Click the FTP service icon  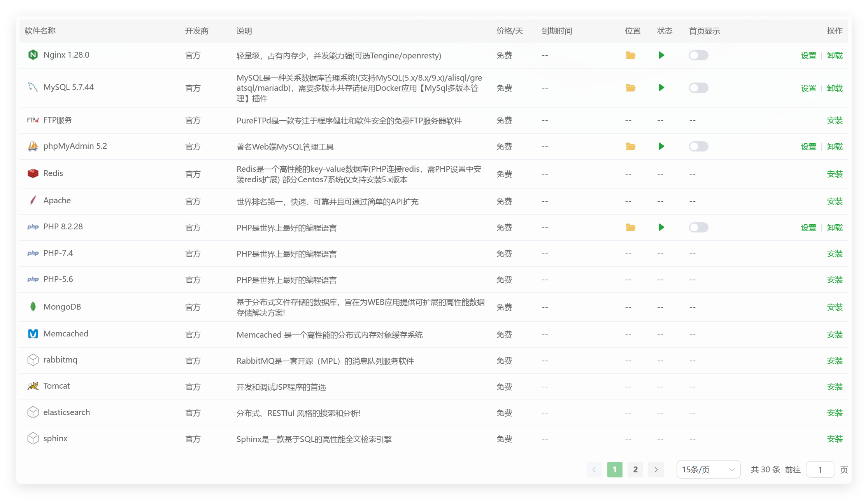coord(33,120)
